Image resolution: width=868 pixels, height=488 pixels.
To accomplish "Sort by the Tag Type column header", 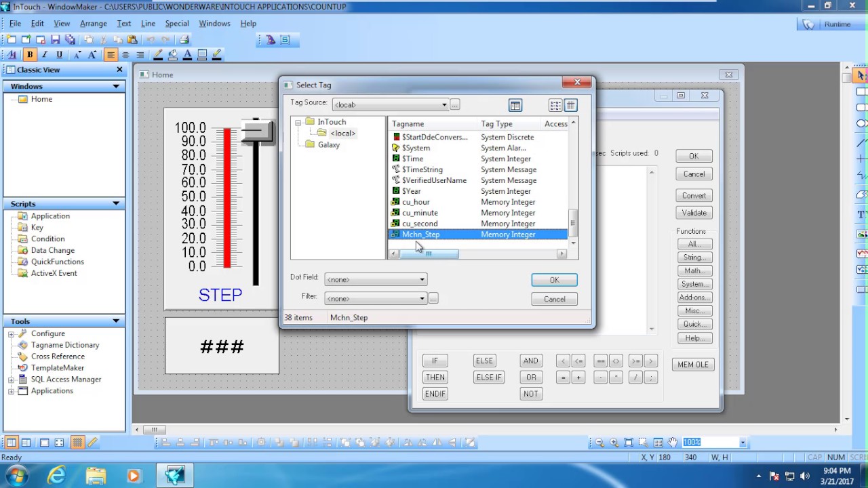I will [x=509, y=124].
